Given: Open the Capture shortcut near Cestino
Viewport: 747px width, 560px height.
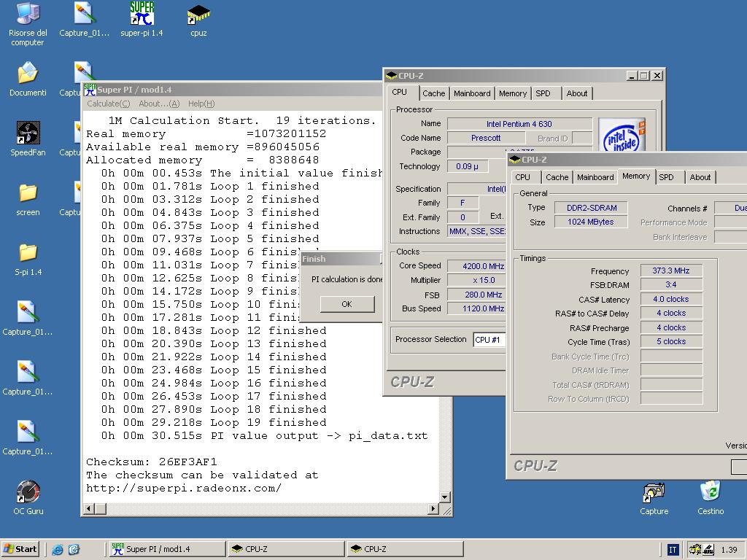Looking at the screenshot, I should 654,498.
